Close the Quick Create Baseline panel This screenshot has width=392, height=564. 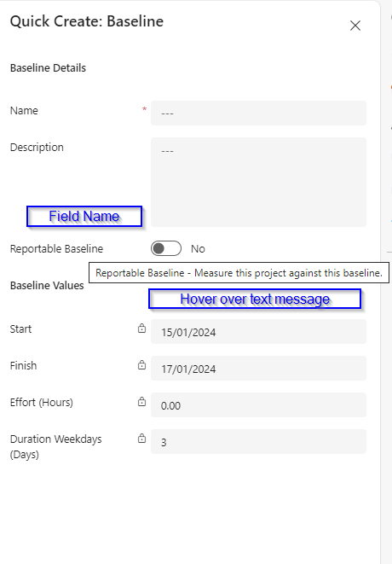click(x=355, y=26)
